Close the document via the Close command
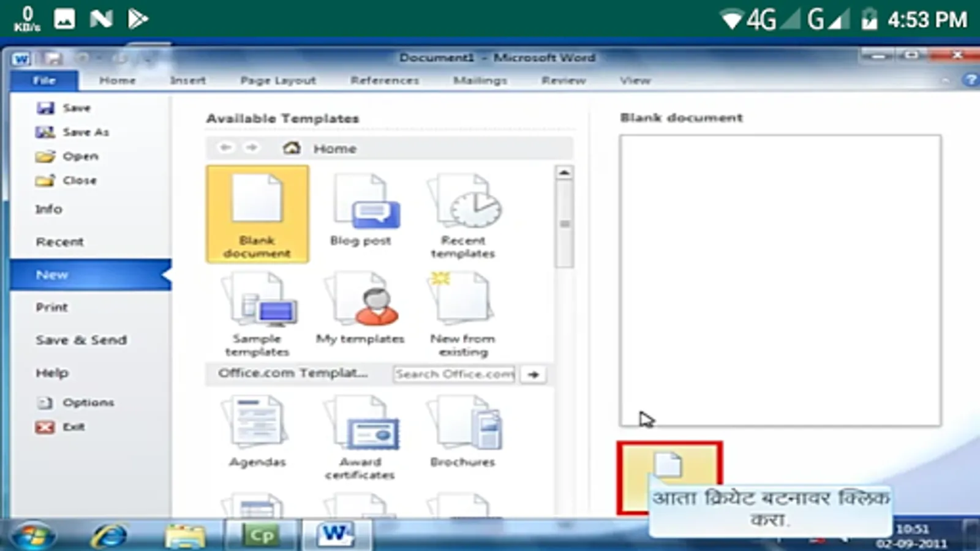The height and width of the screenshot is (551, 980). [66, 181]
